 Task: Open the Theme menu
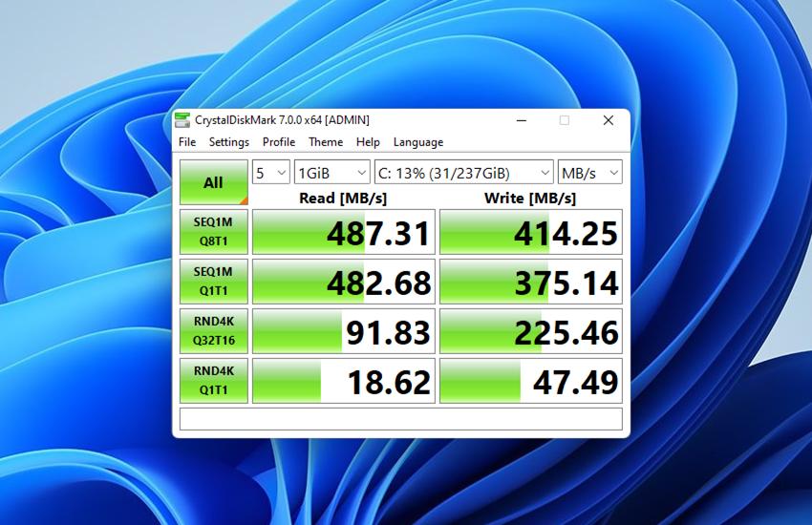click(326, 141)
